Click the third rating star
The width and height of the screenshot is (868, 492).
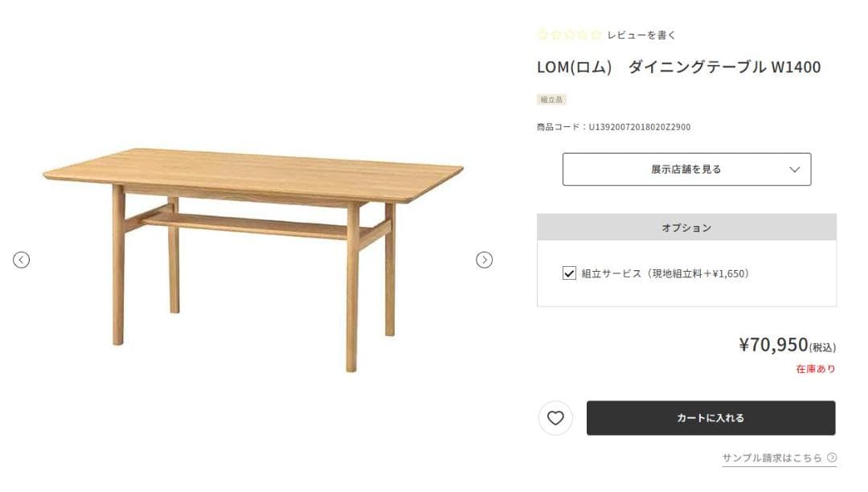(x=568, y=35)
